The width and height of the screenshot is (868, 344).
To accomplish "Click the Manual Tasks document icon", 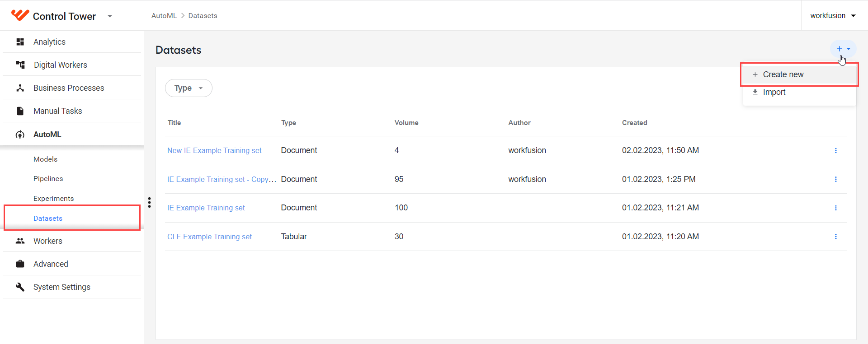I will pos(20,111).
